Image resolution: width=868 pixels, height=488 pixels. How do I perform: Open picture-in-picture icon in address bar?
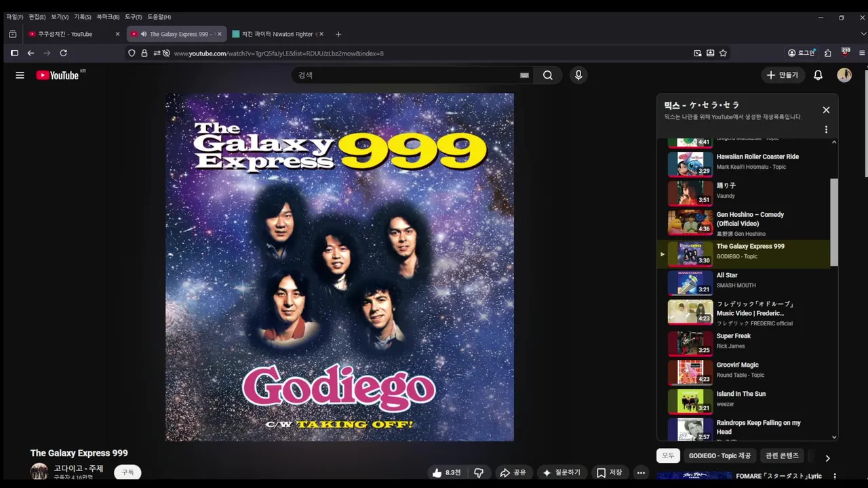(697, 53)
